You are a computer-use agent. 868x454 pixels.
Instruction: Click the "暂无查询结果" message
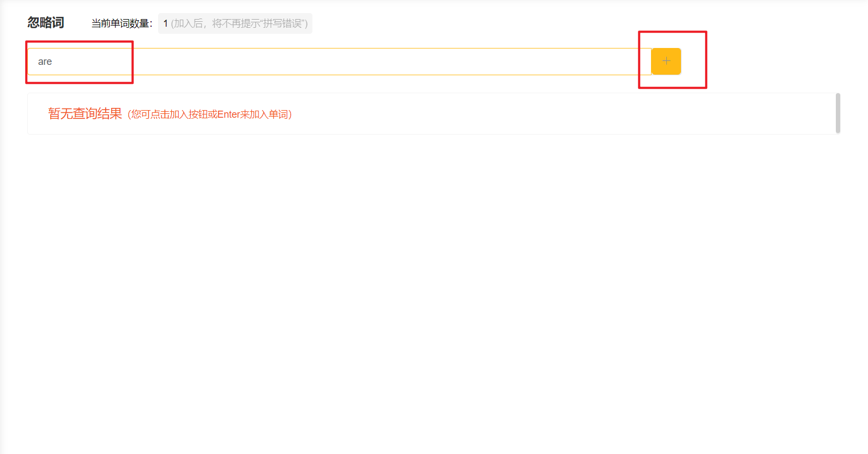click(85, 113)
